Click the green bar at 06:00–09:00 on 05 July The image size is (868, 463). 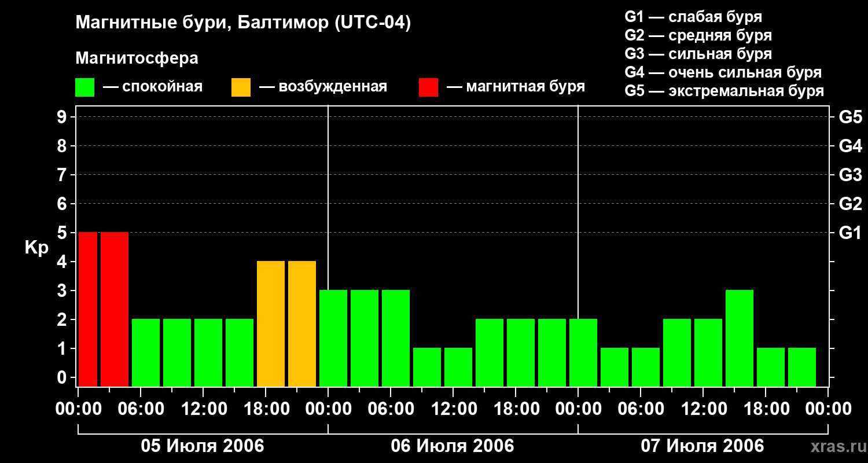(146, 352)
